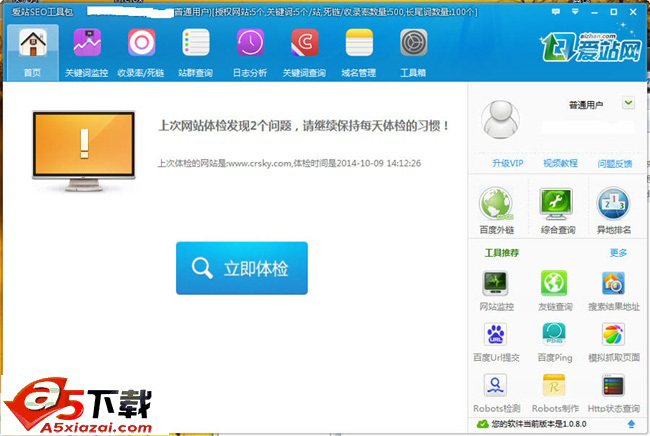Click the 上次网站体检发现2个问题 headline
Viewport: 650px width, 436px height.
coord(303,126)
